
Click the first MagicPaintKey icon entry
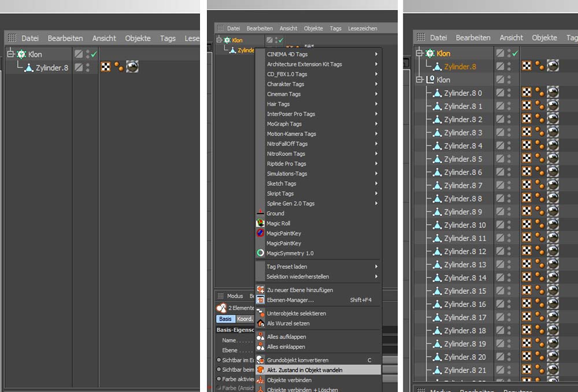(x=260, y=233)
